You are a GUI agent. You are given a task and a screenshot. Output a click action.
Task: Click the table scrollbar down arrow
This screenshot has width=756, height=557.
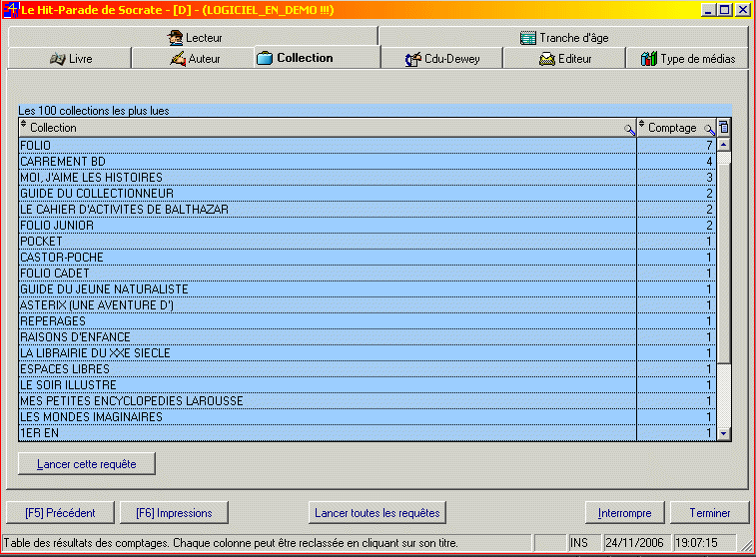[x=724, y=433]
